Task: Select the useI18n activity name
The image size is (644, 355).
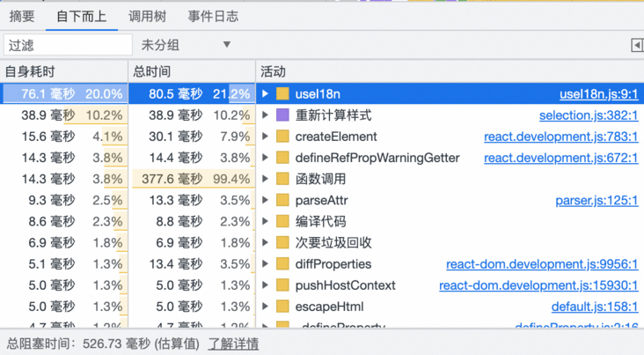Action: tap(318, 94)
